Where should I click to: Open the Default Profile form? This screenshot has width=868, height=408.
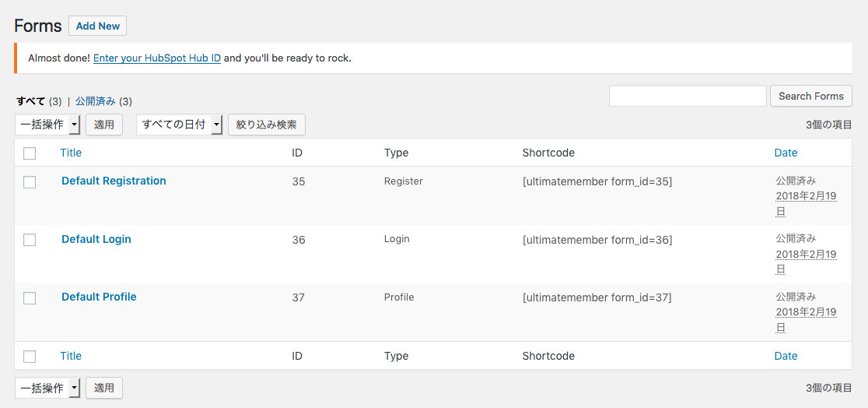(99, 297)
